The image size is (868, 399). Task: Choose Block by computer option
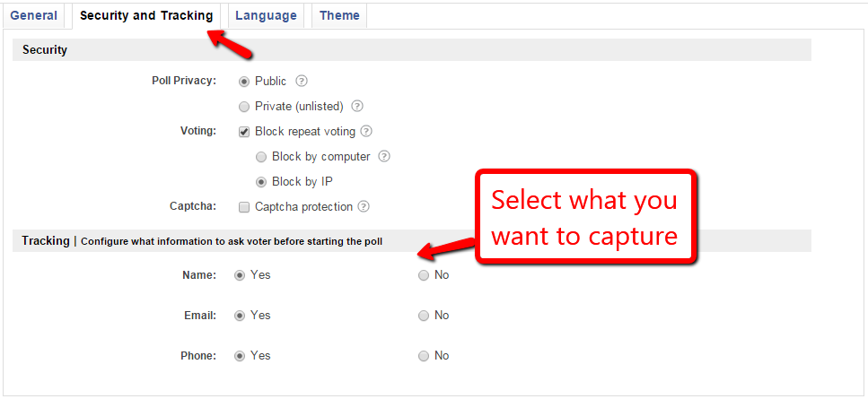pos(261,157)
